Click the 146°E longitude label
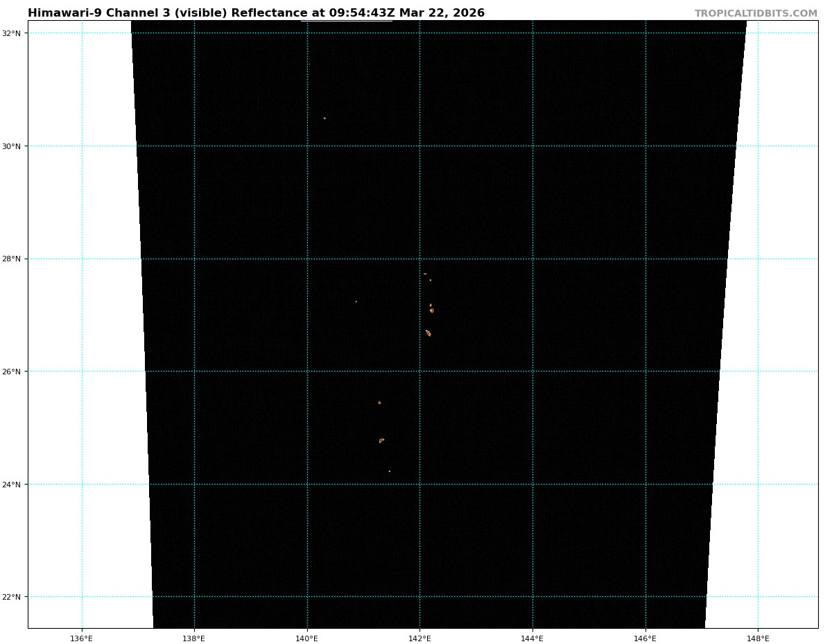 click(645, 638)
